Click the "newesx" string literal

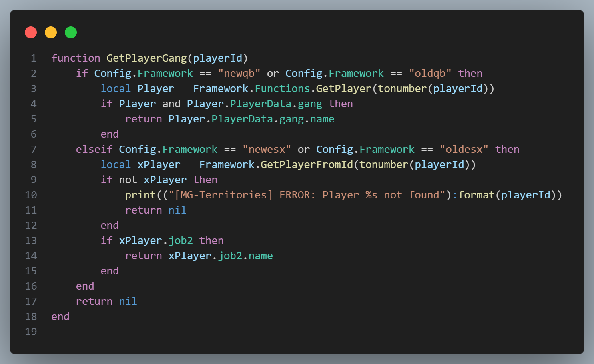click(x=267, y=150)
